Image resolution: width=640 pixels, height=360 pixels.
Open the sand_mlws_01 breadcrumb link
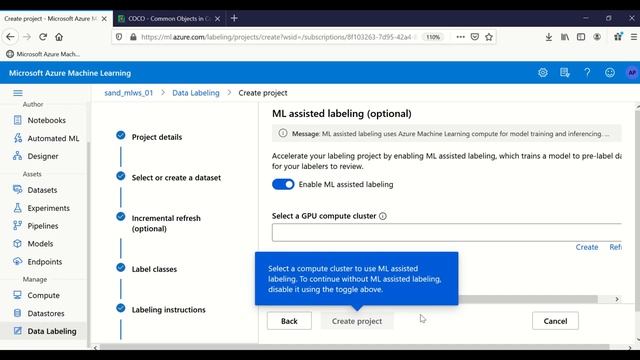click(129, 93)
